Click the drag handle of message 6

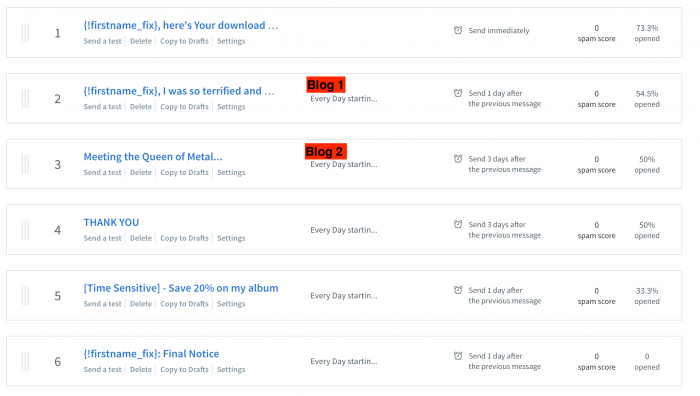coord(25,361)
